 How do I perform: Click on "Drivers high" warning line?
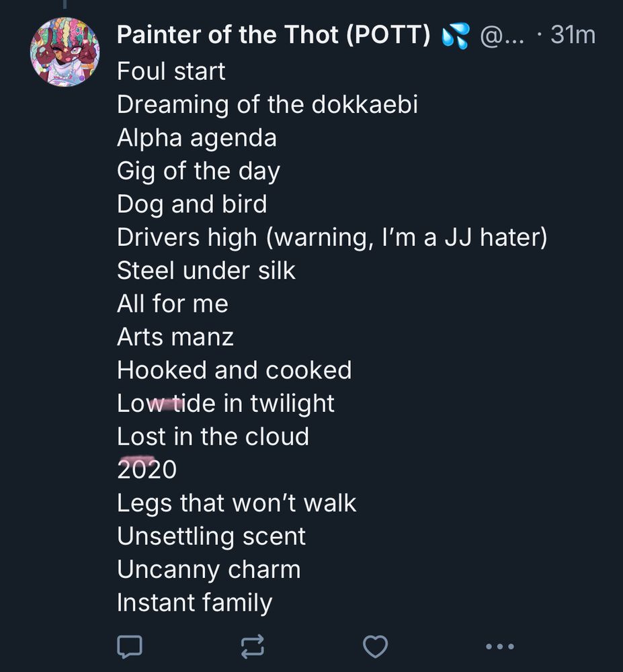[x=332, y=237]
